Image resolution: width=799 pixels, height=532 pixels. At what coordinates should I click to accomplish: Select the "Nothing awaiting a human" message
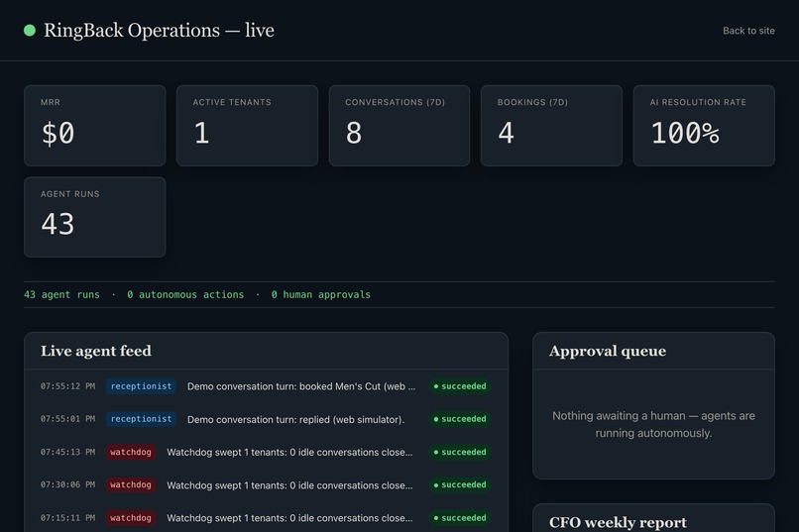pos(653,424)
